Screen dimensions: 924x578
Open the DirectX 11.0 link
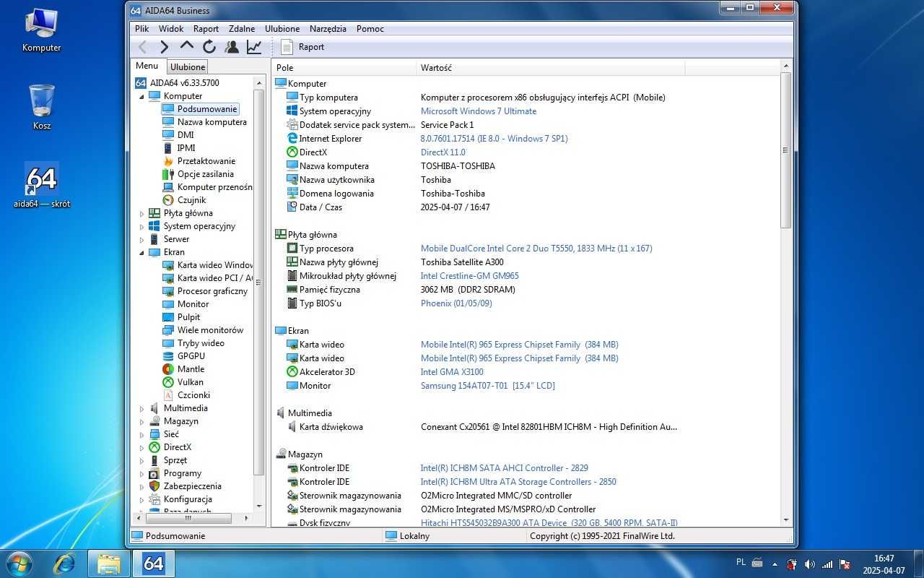tap(444, 152)
